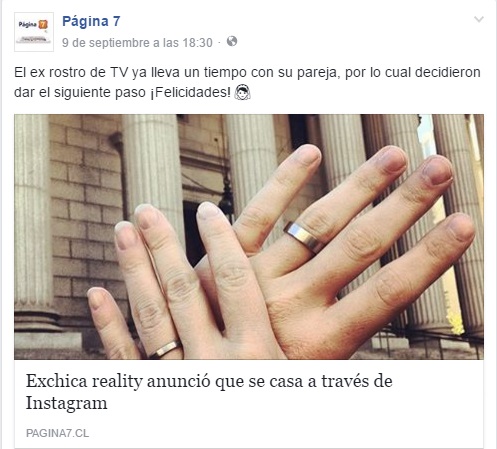Image resolution: width=497 pixels, height=449 pixels.
Task: Click the ring on the smaller hand
Action: click(166, 349)
